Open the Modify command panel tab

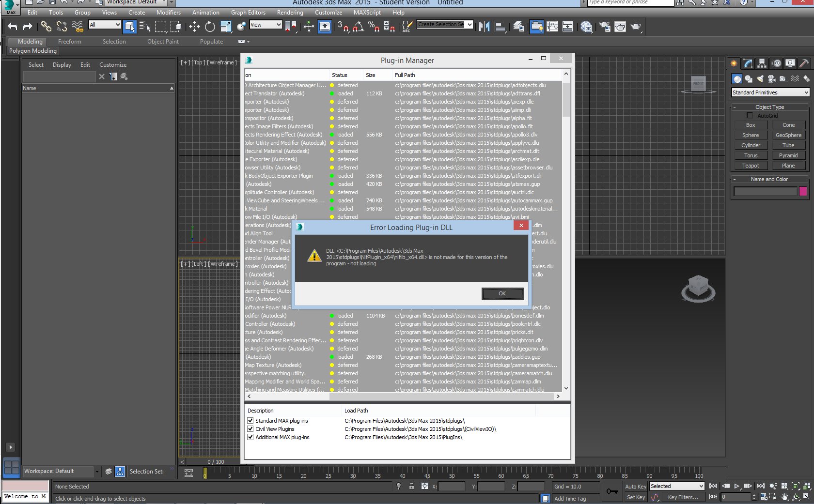pos(748,63)
